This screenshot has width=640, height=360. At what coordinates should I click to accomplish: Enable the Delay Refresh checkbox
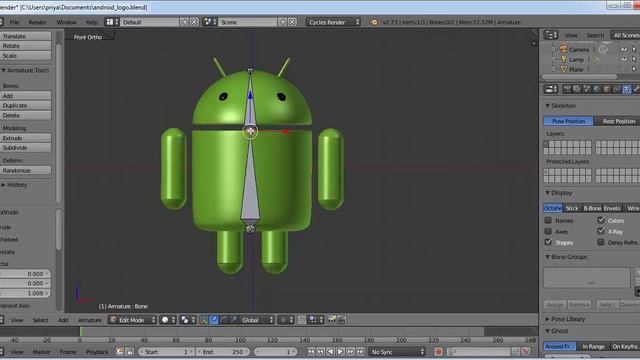click(x=601, y=242)
